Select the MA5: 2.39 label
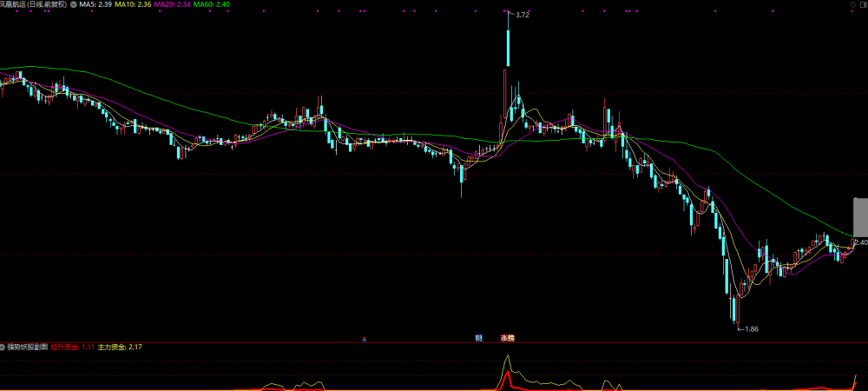The height and width of the screenshot is (391, 868). point(95,4)
